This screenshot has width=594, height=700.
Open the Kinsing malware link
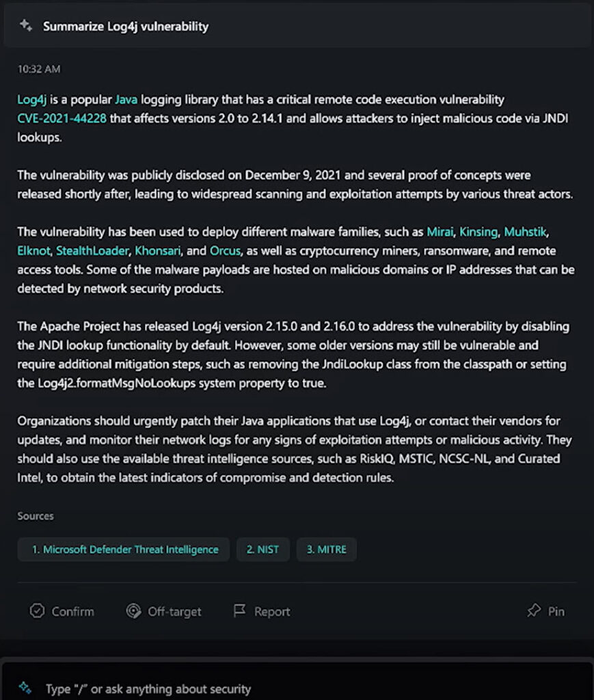tap(478, 232)
